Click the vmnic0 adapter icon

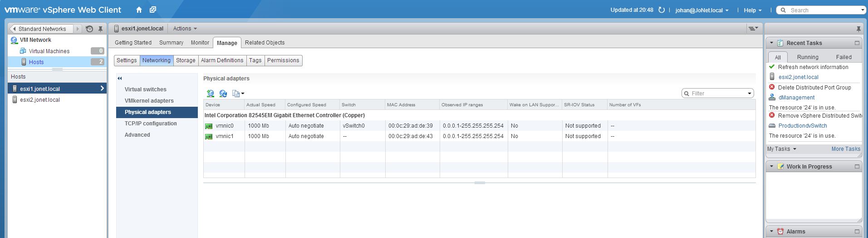click(x=209, y=126)
